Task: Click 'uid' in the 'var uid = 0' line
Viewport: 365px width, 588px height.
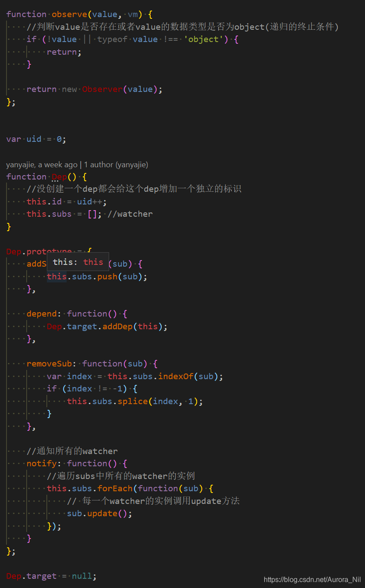Action: 34,139
